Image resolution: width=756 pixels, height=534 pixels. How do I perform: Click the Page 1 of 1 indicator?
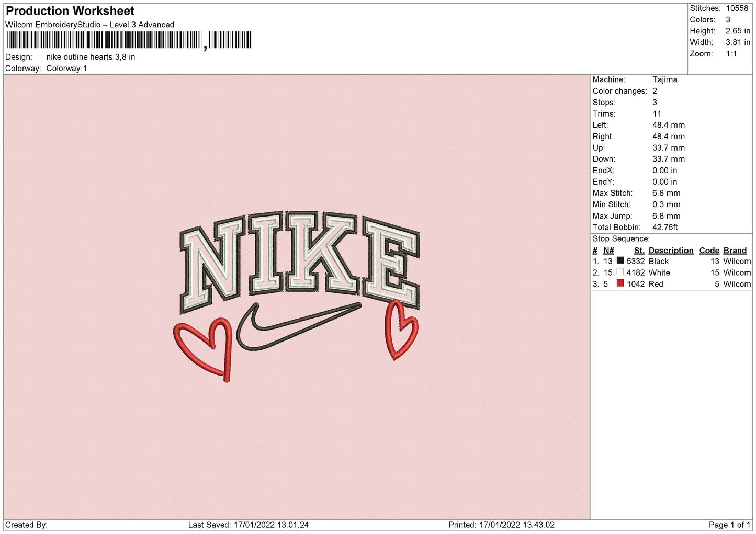729,525
